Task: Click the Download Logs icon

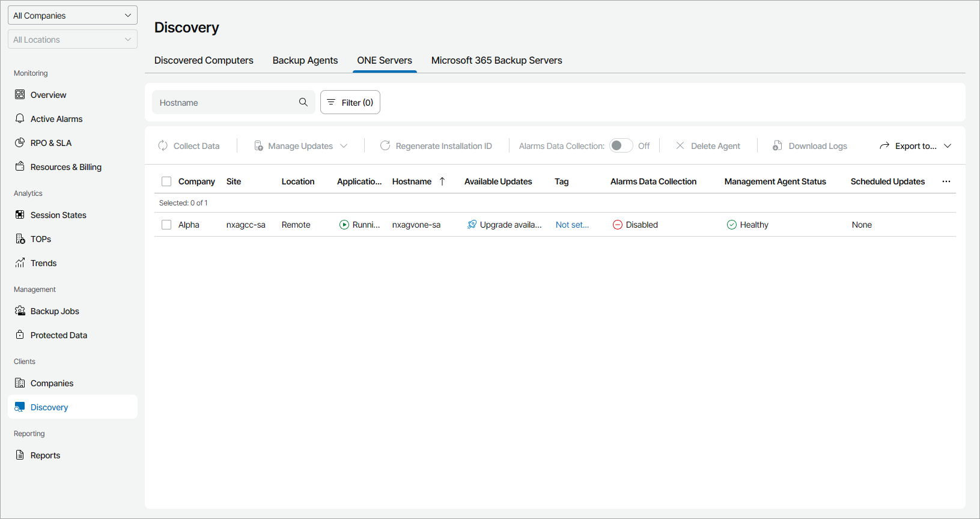Action: [778, 146]
